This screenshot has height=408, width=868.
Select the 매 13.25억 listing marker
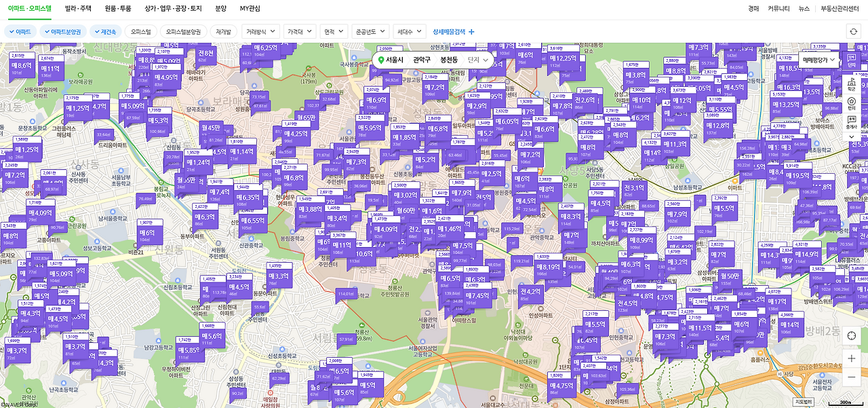[x=785, y=106]
